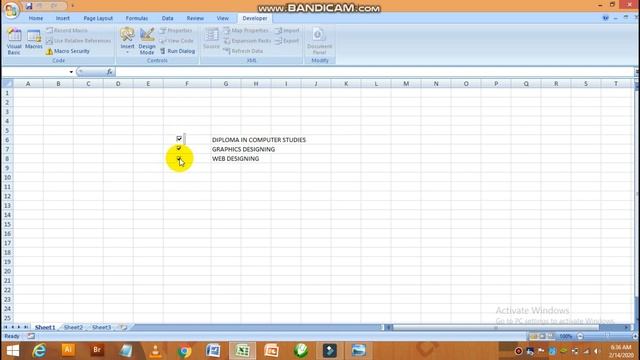The image size is (640, 360).
Task: Open control Properties
Action: tap(176, 31)
